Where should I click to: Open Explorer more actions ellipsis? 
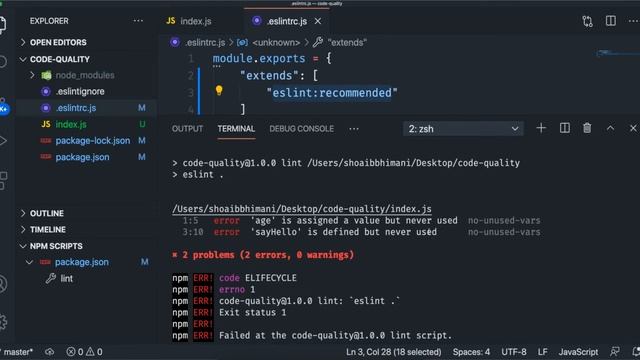point(138,21)
